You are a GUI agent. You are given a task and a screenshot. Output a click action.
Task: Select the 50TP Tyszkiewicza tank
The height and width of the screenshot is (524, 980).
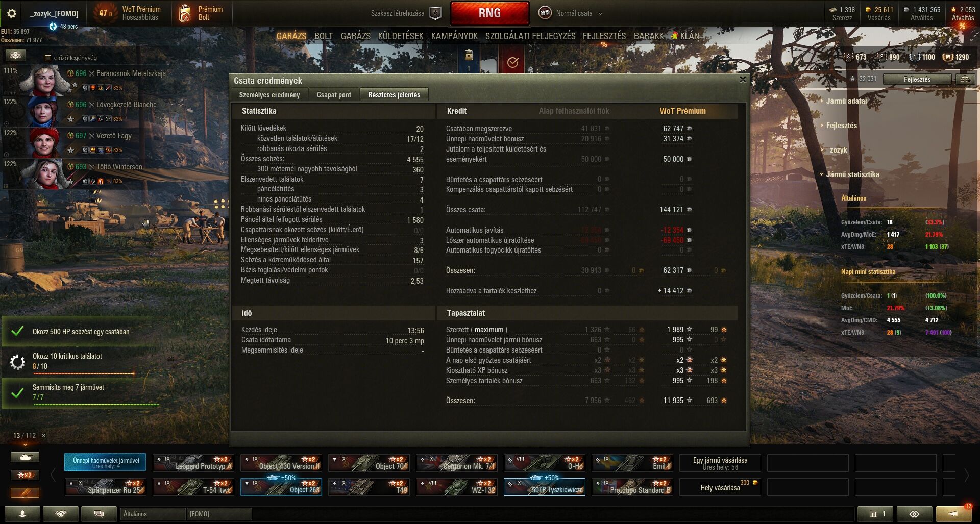(x=545, y=487)
